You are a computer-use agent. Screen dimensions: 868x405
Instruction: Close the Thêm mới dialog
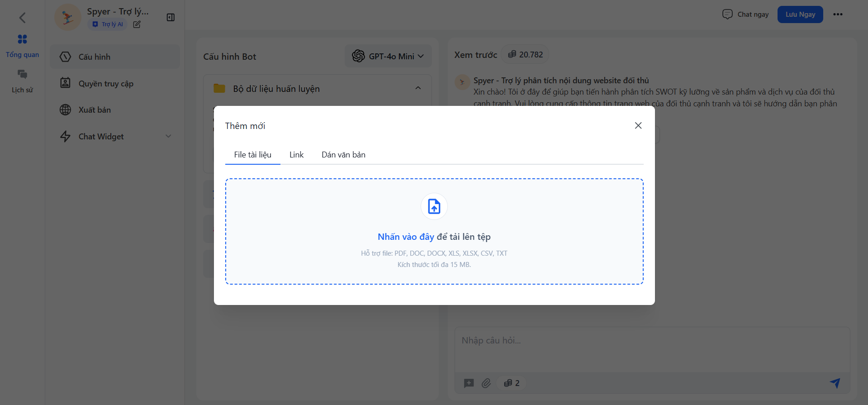coord(638,125)
